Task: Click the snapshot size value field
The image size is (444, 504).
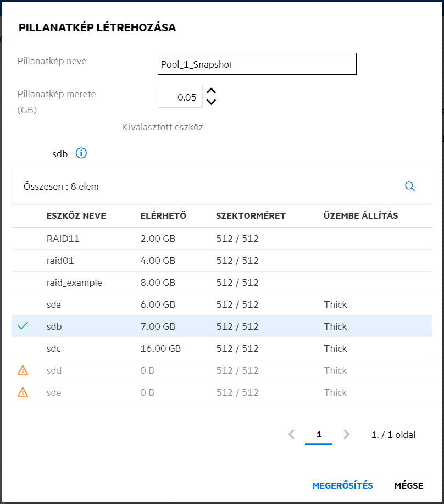Action: (180, 97)
